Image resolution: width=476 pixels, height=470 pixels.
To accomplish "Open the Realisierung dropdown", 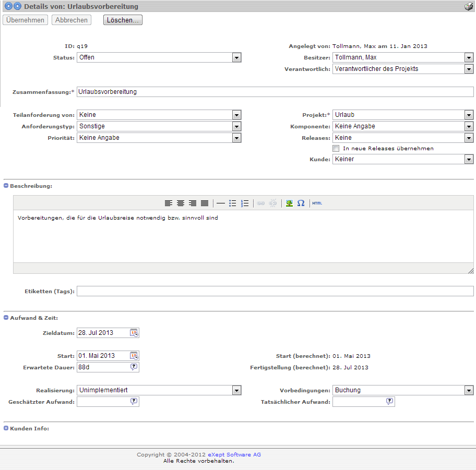I will point(236,390).
